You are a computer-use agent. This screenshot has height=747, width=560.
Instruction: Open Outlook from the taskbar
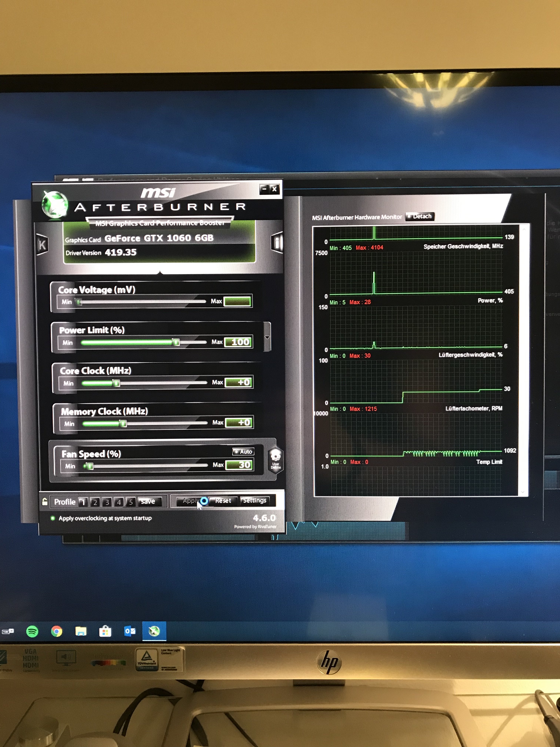coord(130,631)
